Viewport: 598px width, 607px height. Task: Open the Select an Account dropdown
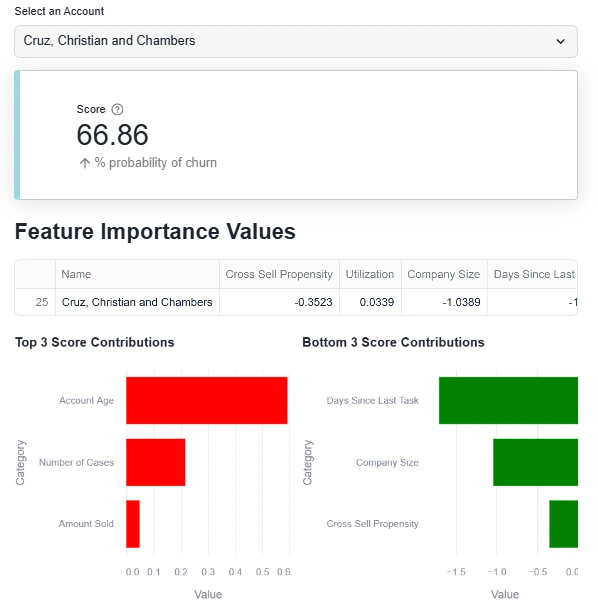coord(296,41)
